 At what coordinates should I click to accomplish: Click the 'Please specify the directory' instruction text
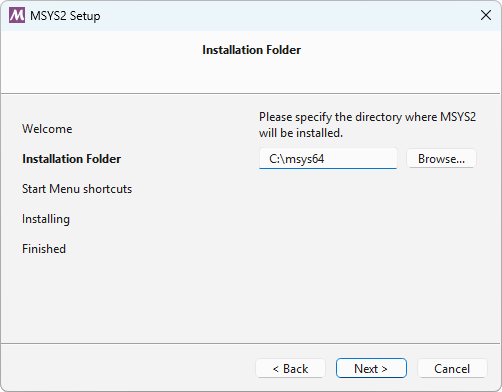coord(367,117)
